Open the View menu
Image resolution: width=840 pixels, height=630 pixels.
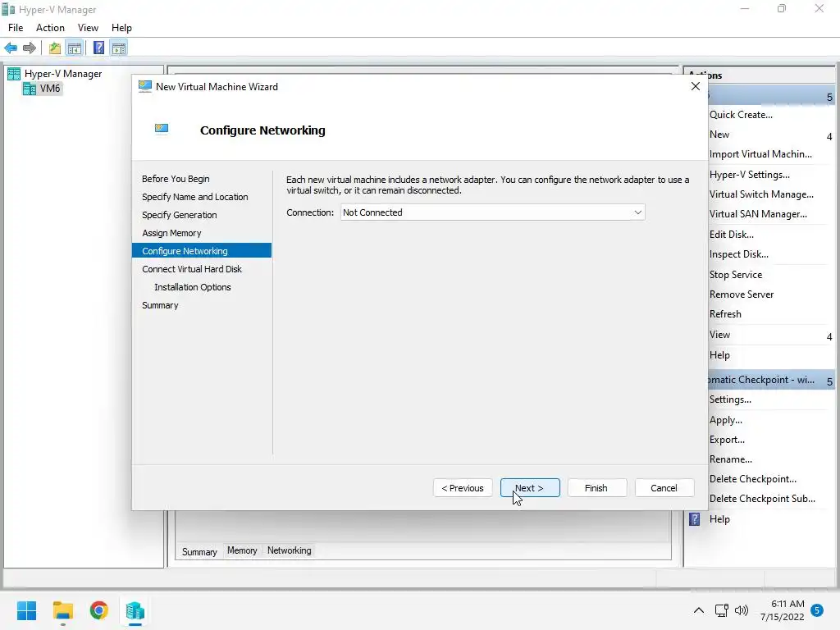coord(88,28)
